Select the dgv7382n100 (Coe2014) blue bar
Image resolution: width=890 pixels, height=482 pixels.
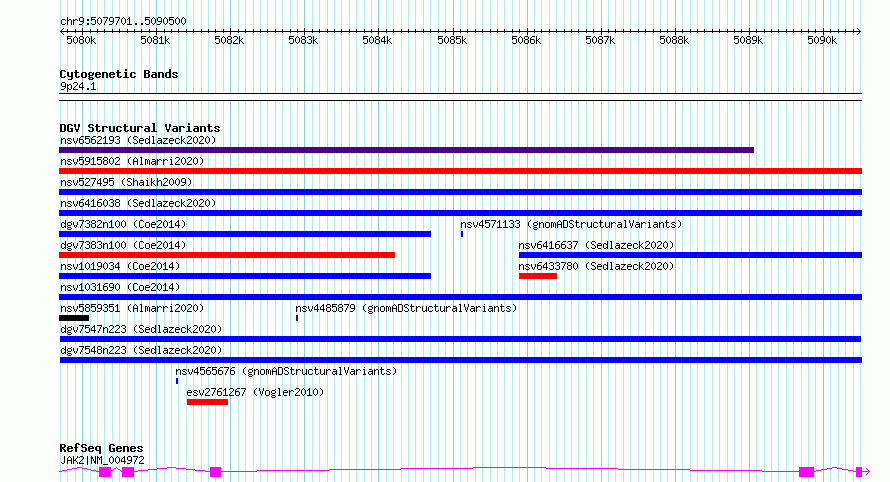pos(245,234)
